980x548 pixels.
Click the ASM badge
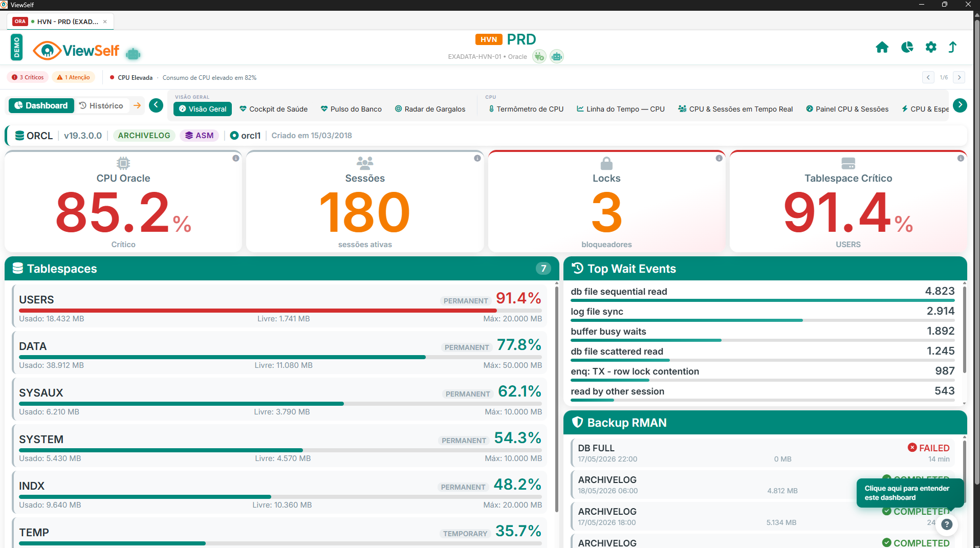[200, 136]
